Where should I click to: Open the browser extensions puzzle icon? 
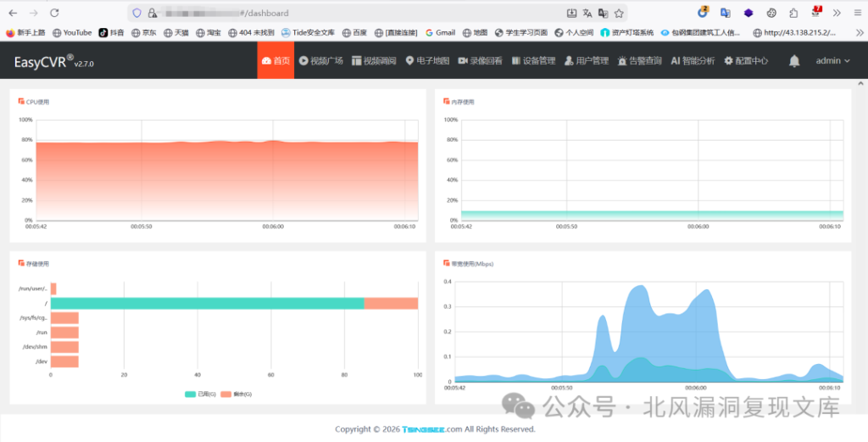793,13
